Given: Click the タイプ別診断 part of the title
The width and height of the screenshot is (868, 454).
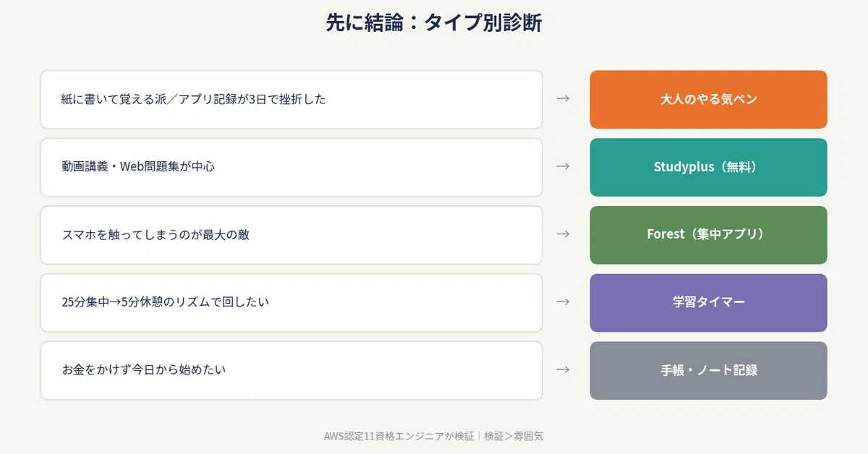Looking at the screenshot, I should [x=483, y=22].
